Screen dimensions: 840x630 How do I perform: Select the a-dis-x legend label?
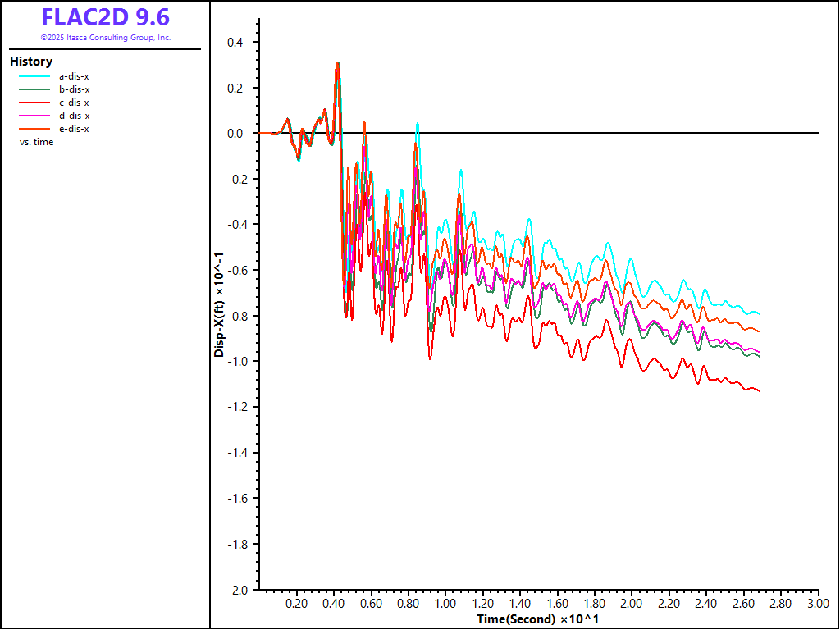[x=74, y=76]
